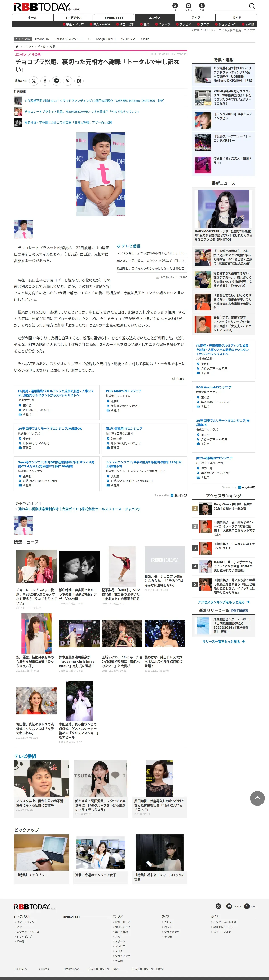Viewport: 269px width, 980px height.
Task: Open DreamNews link in footer
Action: 71,969
